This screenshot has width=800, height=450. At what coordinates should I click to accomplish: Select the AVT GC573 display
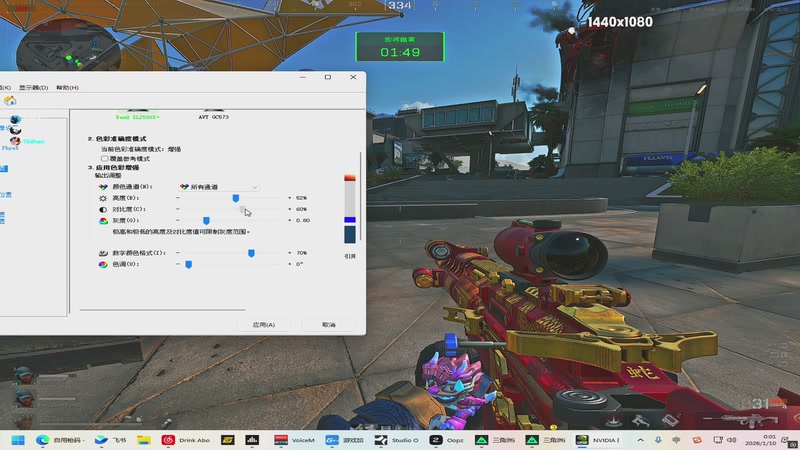click(213, 117)
